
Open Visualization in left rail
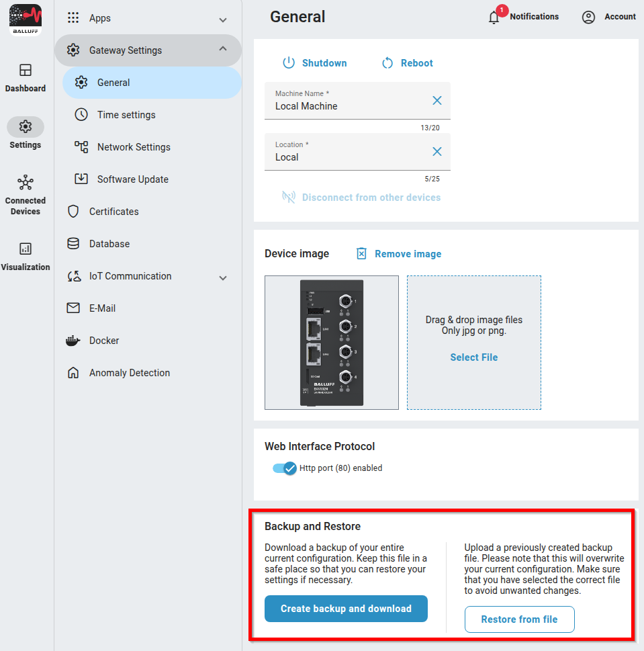[x=26, y=257]
